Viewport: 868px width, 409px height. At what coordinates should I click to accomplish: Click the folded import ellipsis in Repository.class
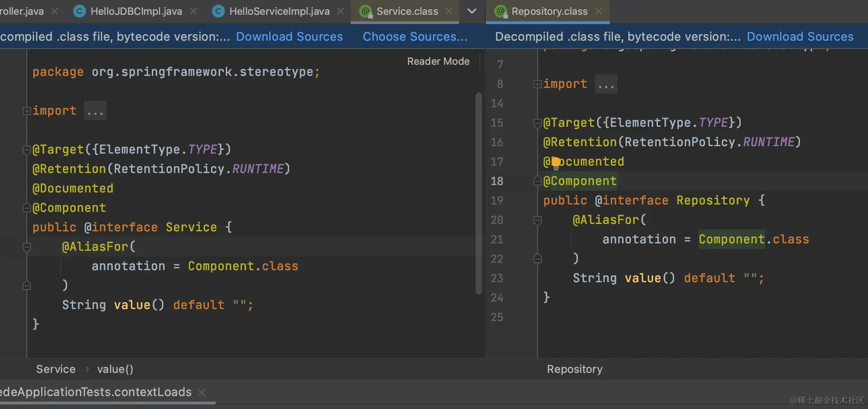point(606,84)
